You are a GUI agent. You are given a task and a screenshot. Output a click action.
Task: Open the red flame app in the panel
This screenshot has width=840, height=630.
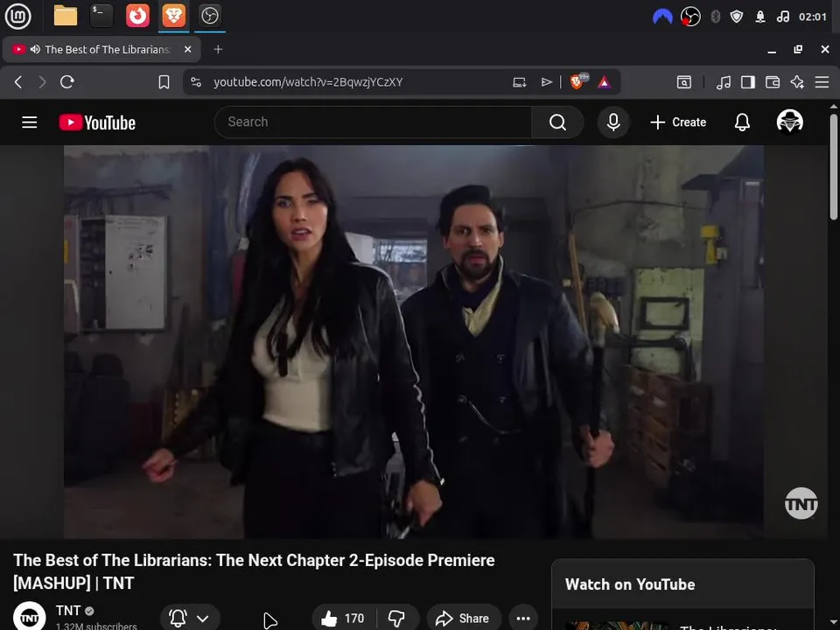point(137,16)
